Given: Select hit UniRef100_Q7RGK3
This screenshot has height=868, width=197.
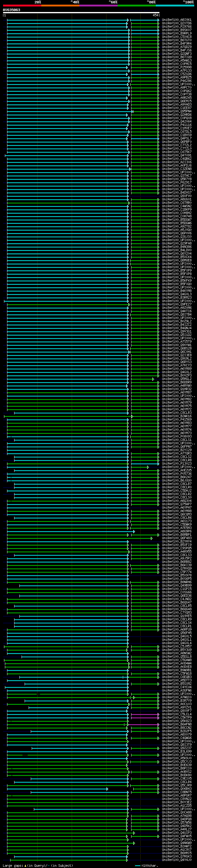Looking at the screenshot, I should click(176, 856).
